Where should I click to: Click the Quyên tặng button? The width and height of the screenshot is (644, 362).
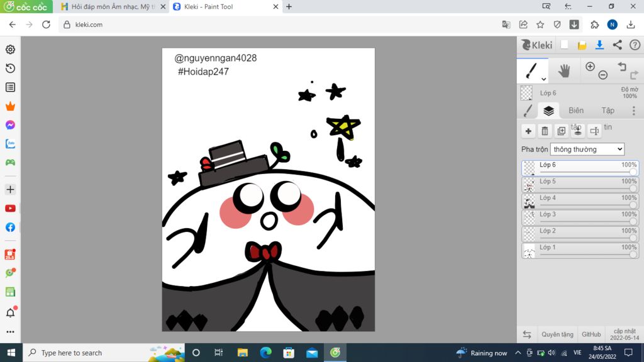(557, 334)
